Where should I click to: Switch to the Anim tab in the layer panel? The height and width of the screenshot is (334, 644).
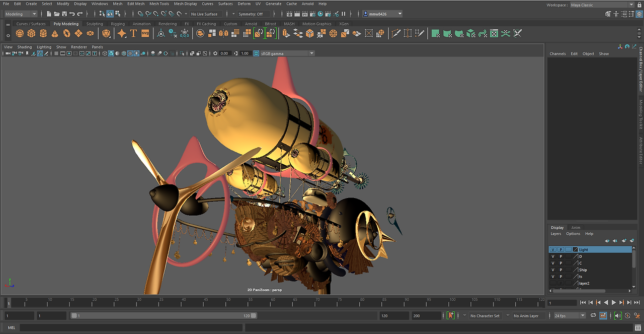pos(576,227)
